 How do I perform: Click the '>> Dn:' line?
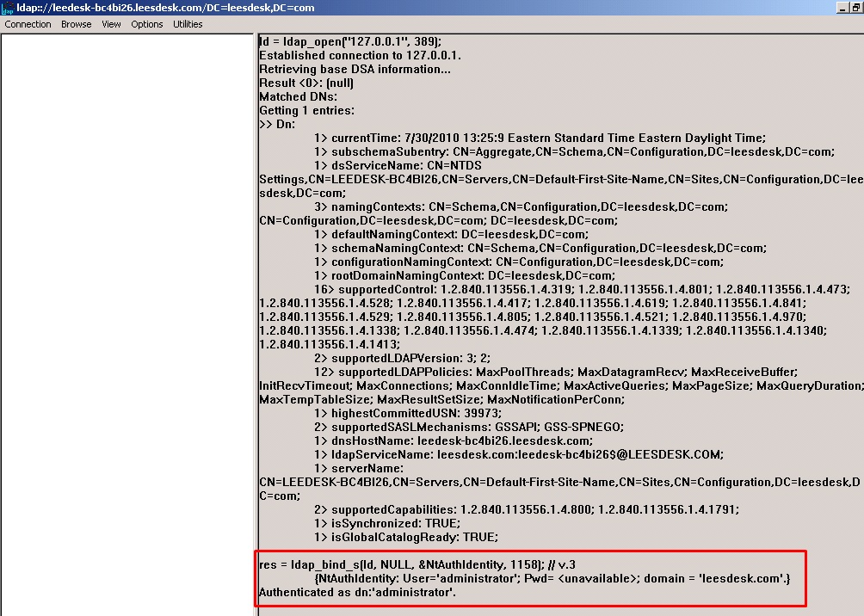point(276,124)
